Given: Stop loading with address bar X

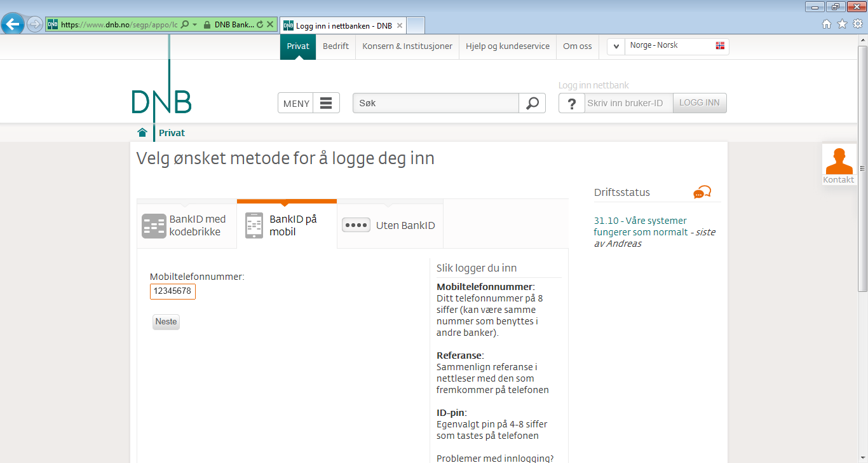Looking at the screenshot, I should (270, 25).
